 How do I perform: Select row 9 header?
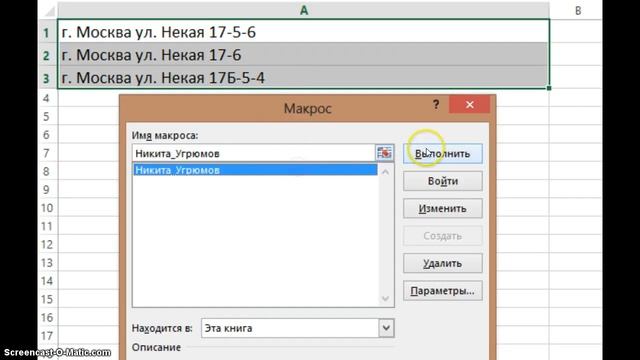(47, 190)
